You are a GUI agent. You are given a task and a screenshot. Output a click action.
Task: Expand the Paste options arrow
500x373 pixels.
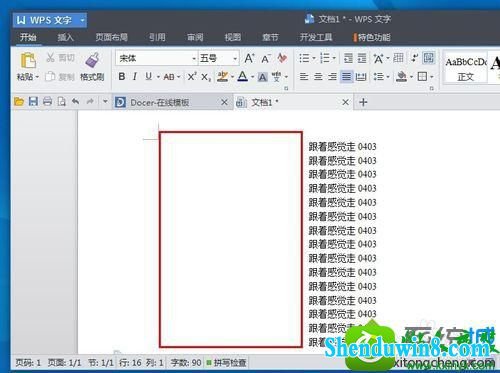point(37,77)
